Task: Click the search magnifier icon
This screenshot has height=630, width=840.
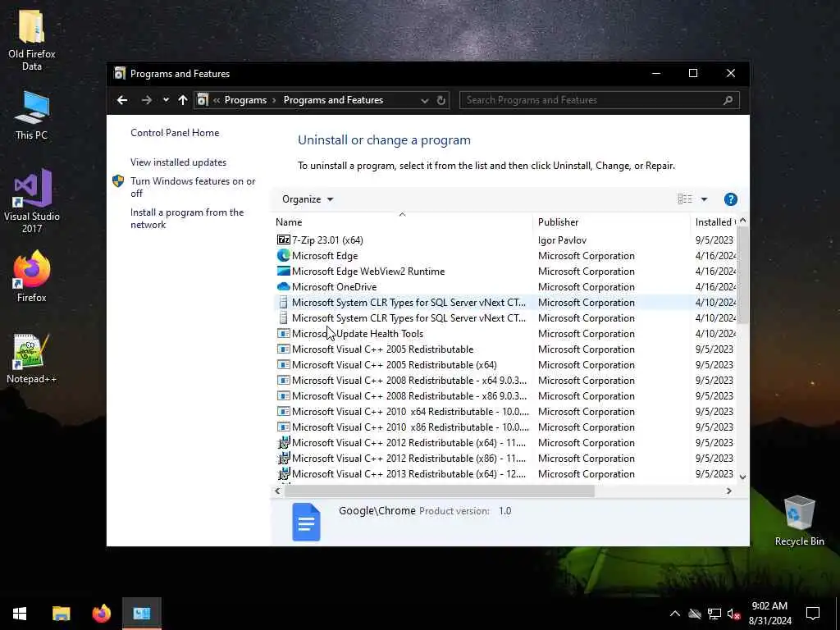Action: tap(728, 100)
